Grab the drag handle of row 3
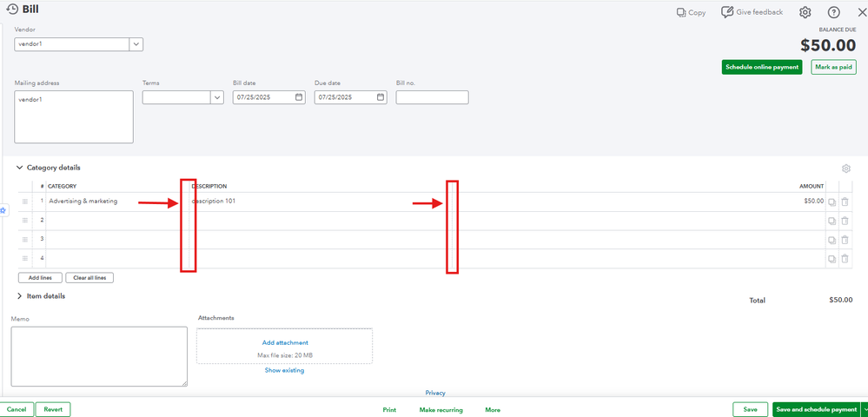 click(25, 240)
